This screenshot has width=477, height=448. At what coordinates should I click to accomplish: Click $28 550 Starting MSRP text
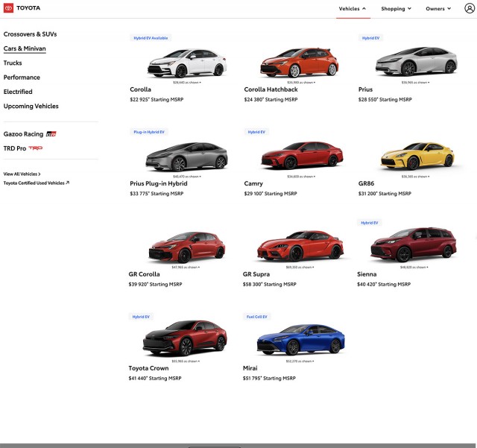pos(385,100)
